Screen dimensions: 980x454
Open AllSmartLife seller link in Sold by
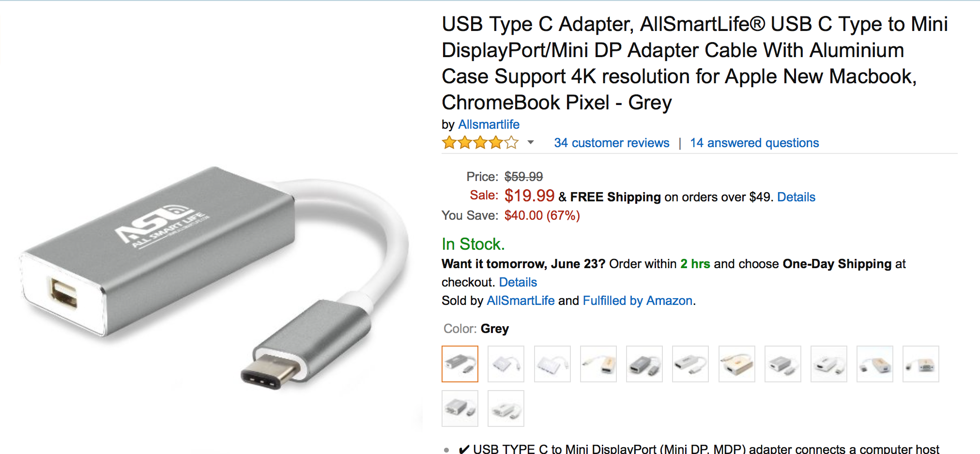coord(521,301)
